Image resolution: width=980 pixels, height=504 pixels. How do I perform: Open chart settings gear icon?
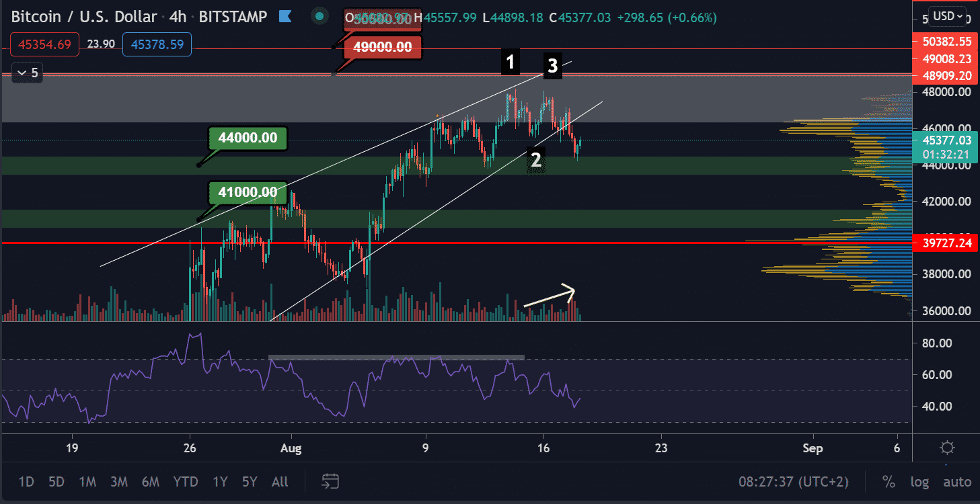point(948,448)
